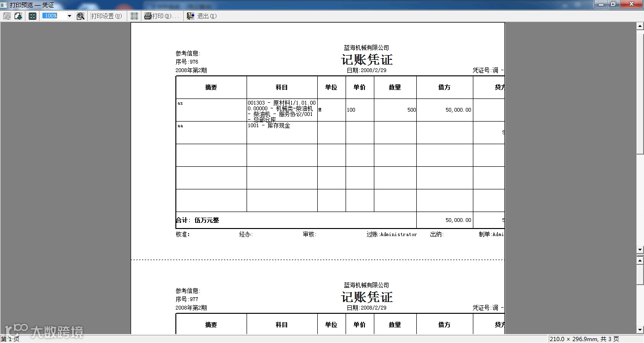
Task: Click the 摘要 header in voucher 976
Action: [x=211, y=87]
